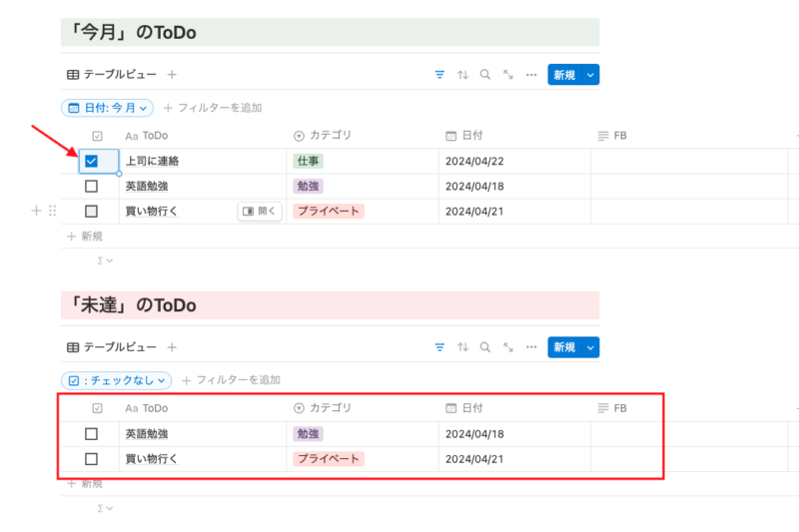Click 開く on the 買い物行く row
The image size is (799, 532).
click(260, 212)
